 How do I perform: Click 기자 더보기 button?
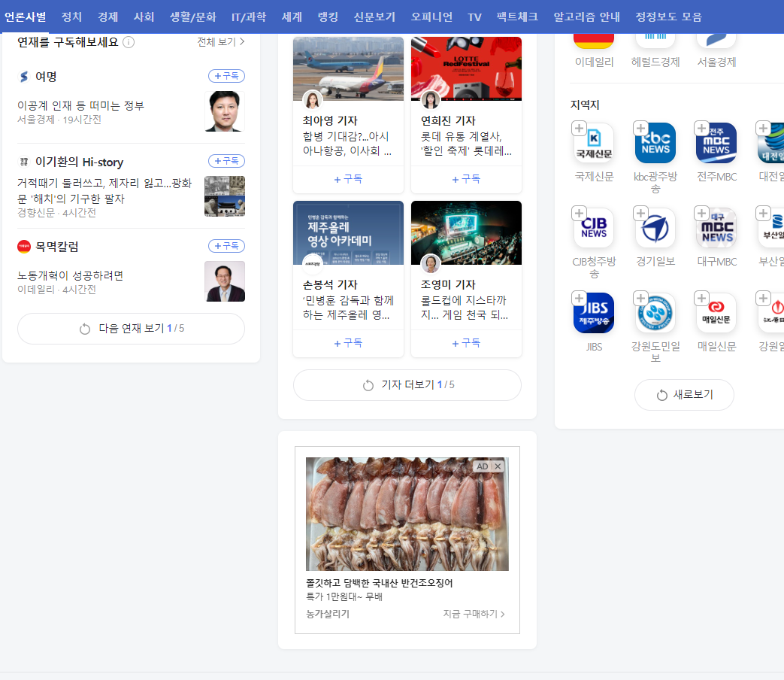click(407, 385)
